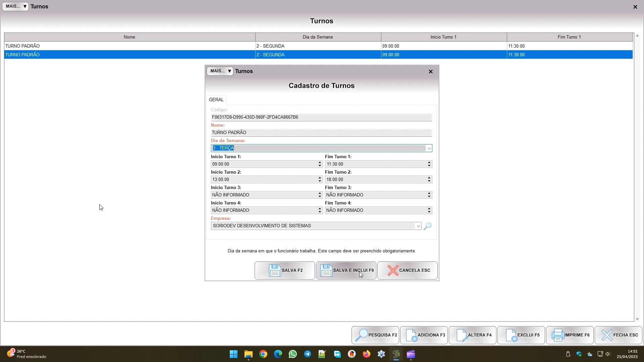
Task: Expand the Dia da Semana dropdown
Action: tap(429, 148)
